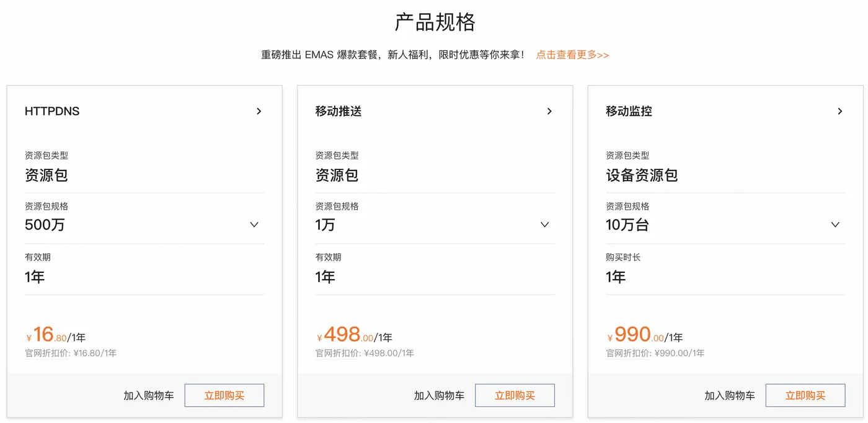
Task: Click 加入购物车 on the 移动推送 card
Action: coord(440,395)
